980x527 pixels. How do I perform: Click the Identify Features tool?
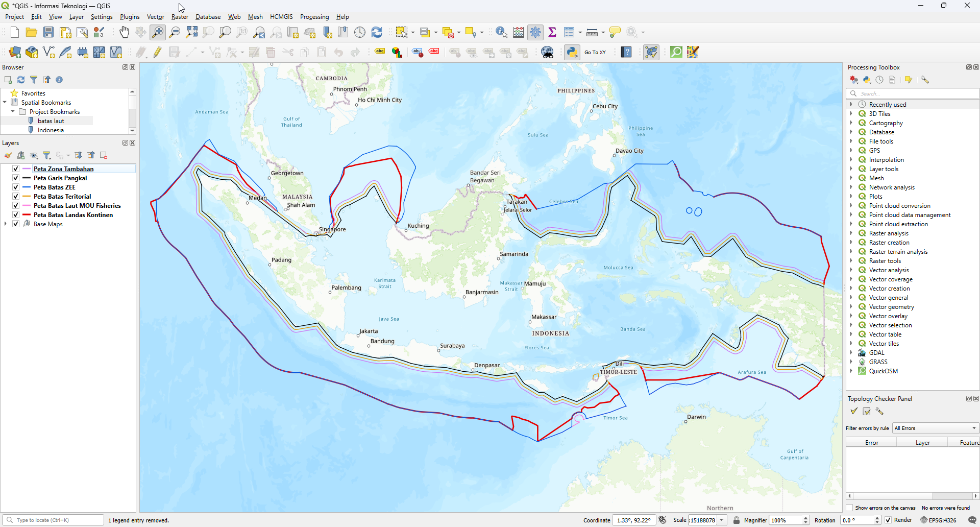point(501,32)
